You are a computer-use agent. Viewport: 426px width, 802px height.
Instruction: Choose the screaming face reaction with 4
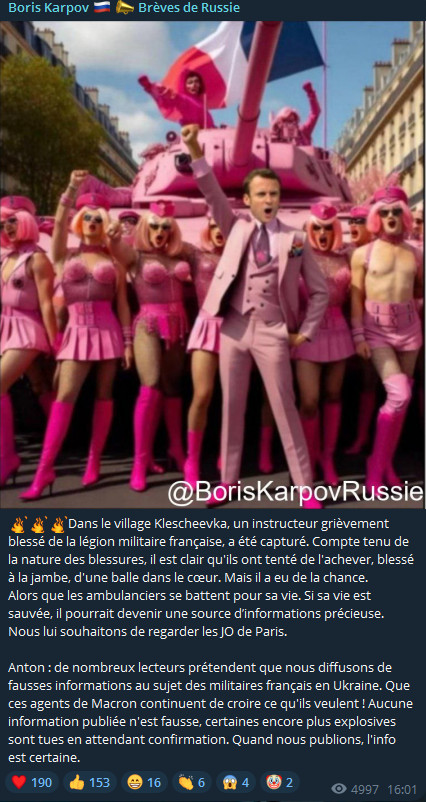click(236, 783)
